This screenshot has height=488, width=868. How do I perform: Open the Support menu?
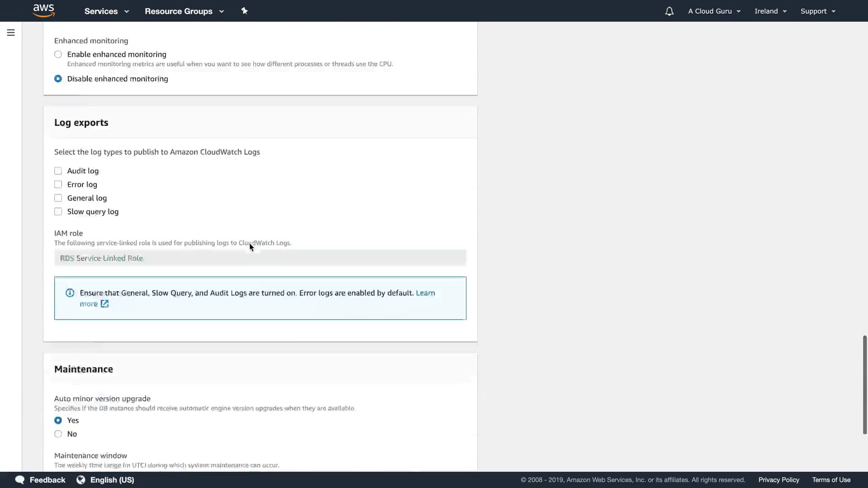pos(818,11)
